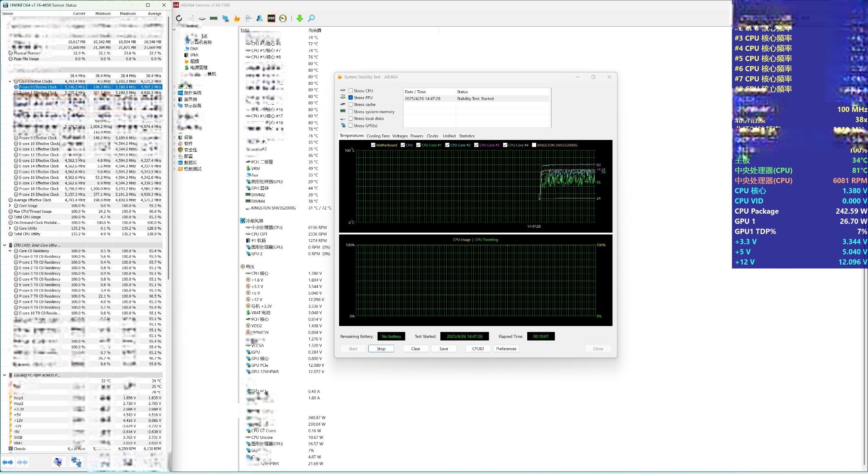Launch stability test flame icon in AIDA64 toolbar
The image size is (868, 474).
coord(237,18)
